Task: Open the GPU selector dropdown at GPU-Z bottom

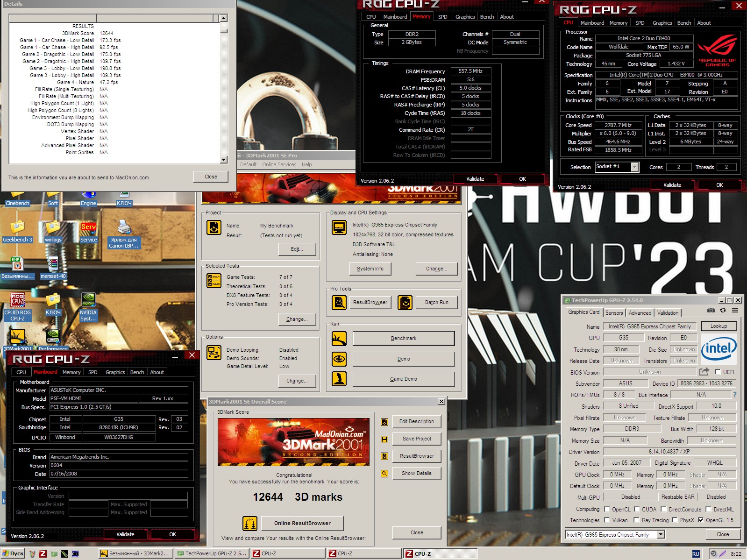Action: click(x=661, y=535)
